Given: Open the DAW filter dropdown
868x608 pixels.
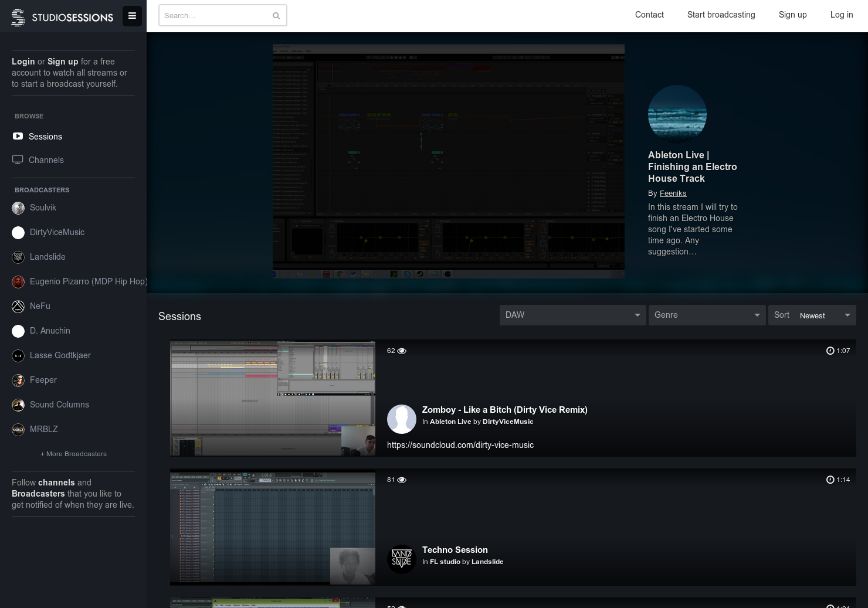Looking at the screenshot, I should coord(573,315).
